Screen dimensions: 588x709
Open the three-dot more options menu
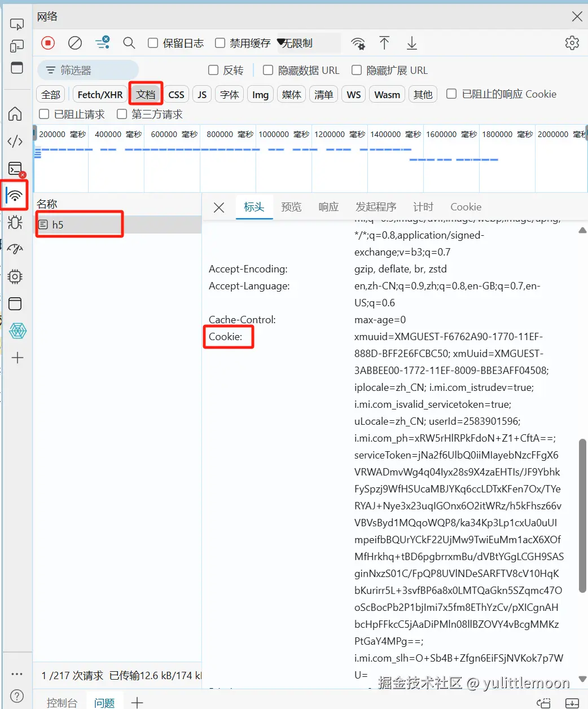point(17,673)
